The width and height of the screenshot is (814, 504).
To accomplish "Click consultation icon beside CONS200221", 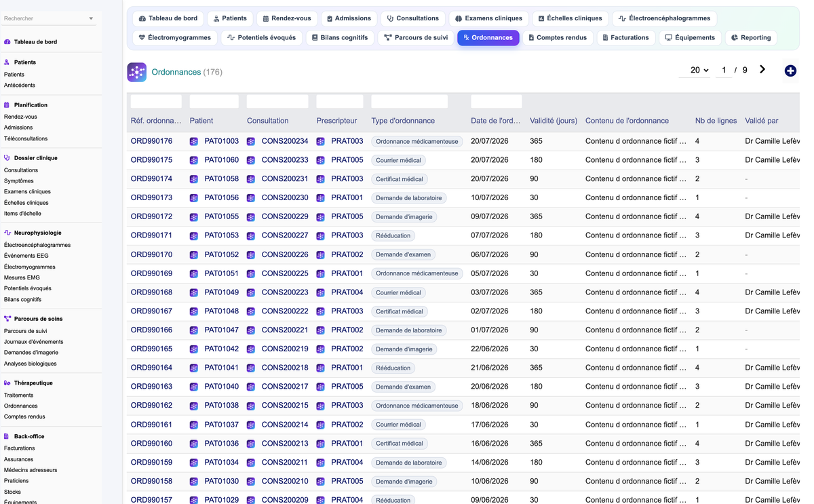I will click(251, 330).
